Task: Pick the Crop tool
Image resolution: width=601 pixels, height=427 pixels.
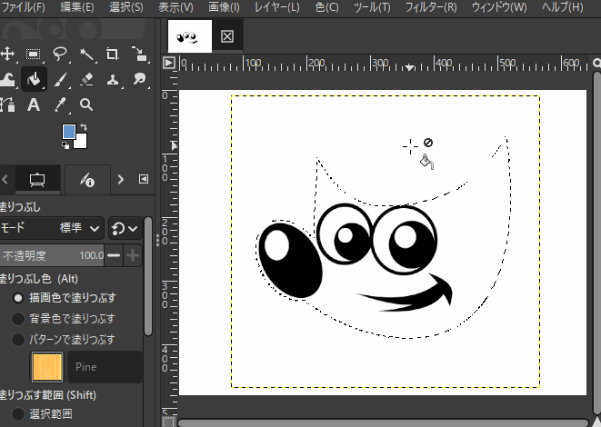Action: pyautogui.click(x=112, y=54)
